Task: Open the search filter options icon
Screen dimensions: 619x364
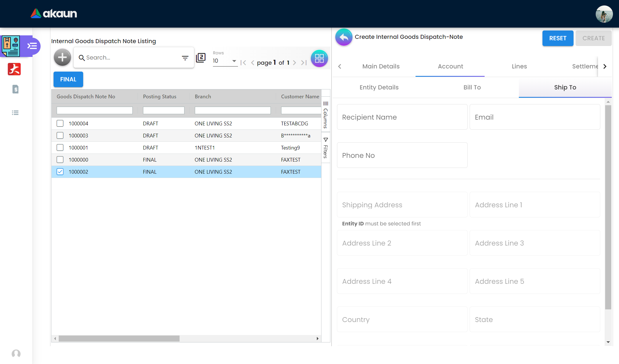Action: [185, 58]
